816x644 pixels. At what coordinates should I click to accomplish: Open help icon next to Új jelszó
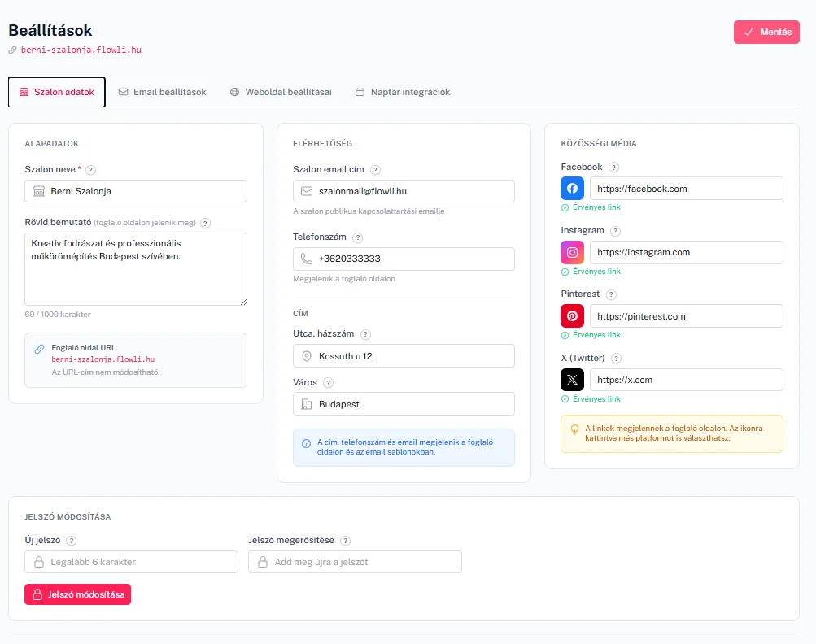72,541
